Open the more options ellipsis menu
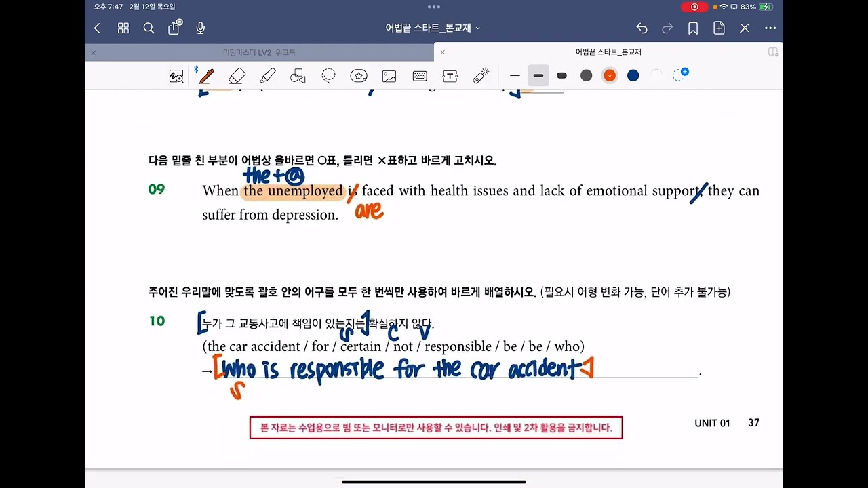 click(770, 28)
